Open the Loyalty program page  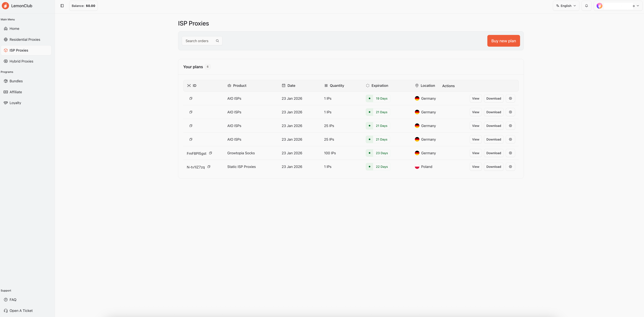[26, 103]
